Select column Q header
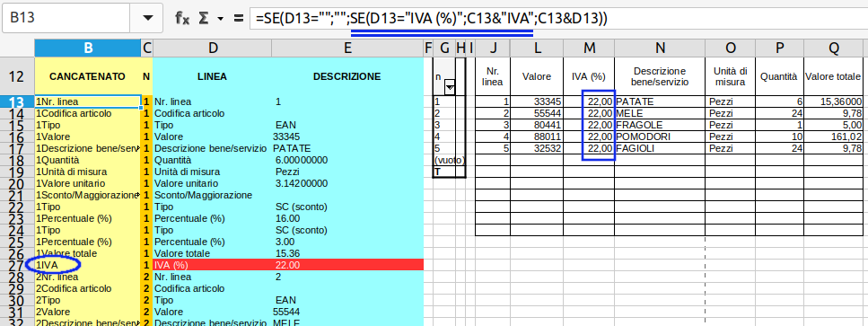The image size is (868, 326). click(834, 48)
